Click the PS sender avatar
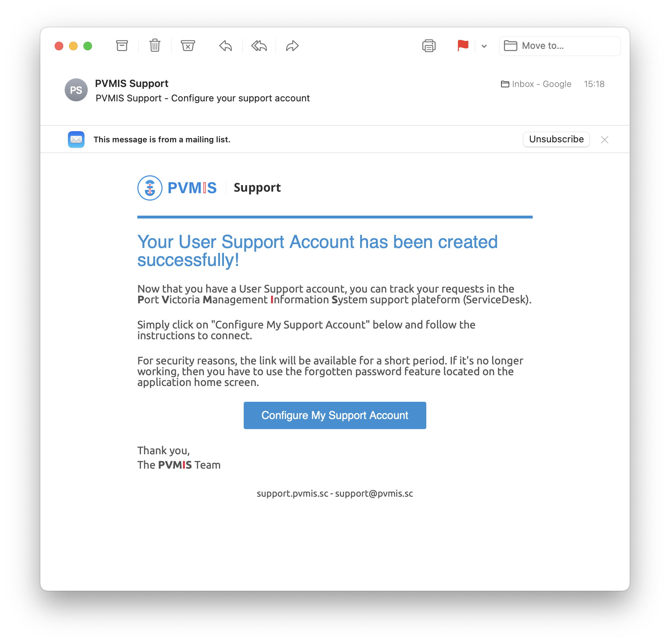 click(76, 90)
